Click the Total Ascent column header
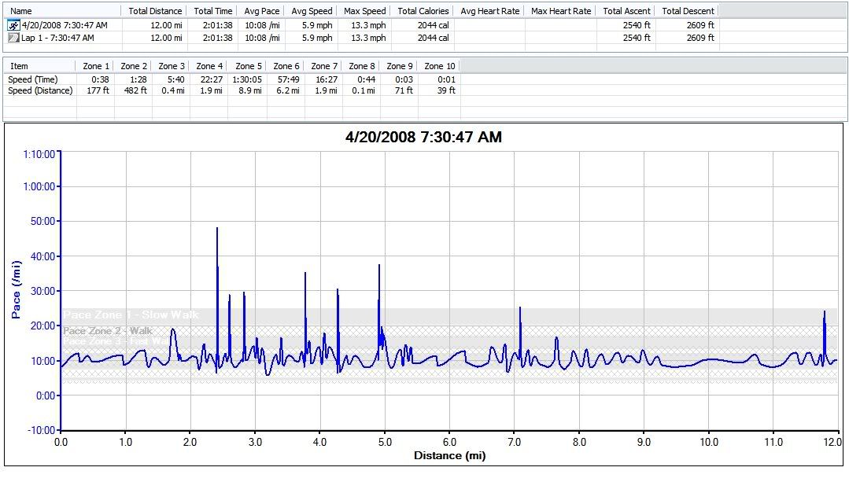This screenshot has width=849, height=504. pyautogui.click(x=626, y=11)
